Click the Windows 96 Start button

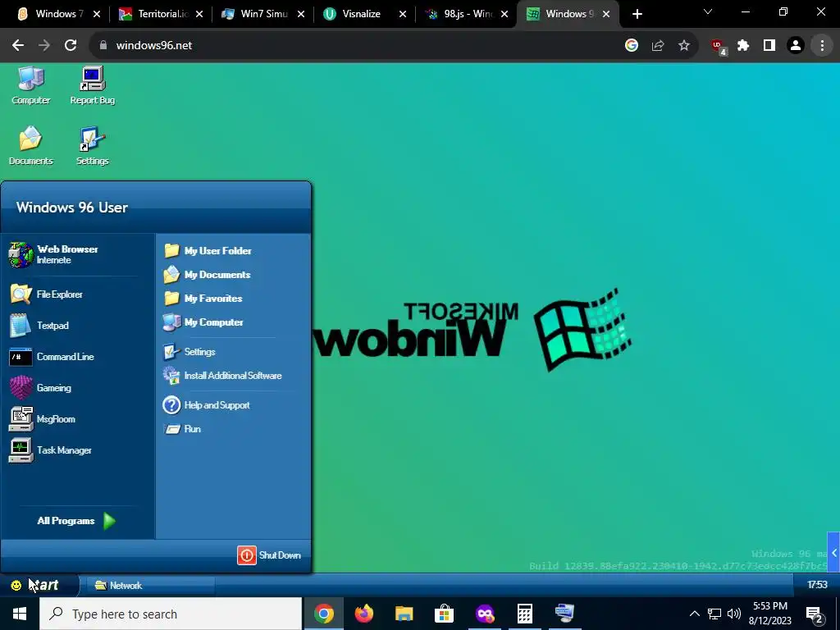pos(38,585)
